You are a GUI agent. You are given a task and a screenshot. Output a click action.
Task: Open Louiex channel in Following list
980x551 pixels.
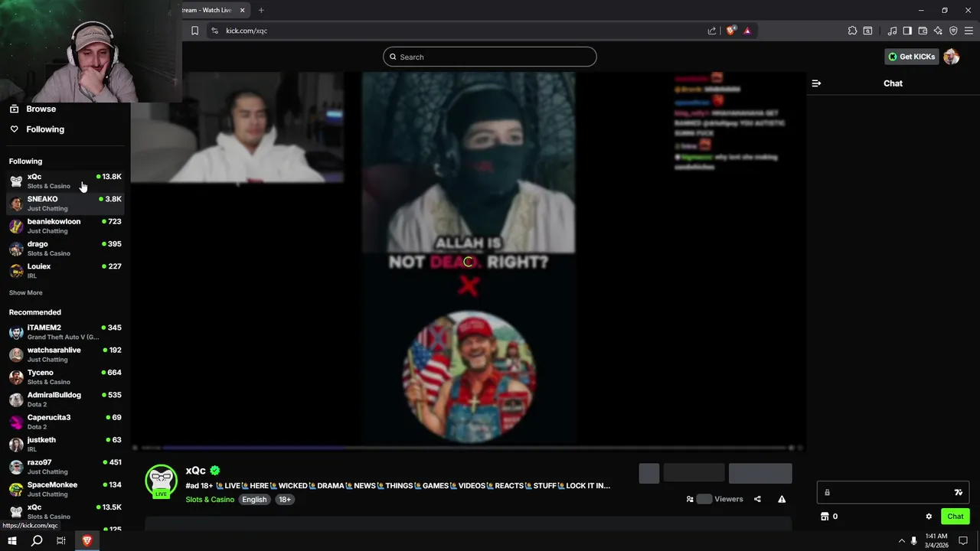point(65,270)
